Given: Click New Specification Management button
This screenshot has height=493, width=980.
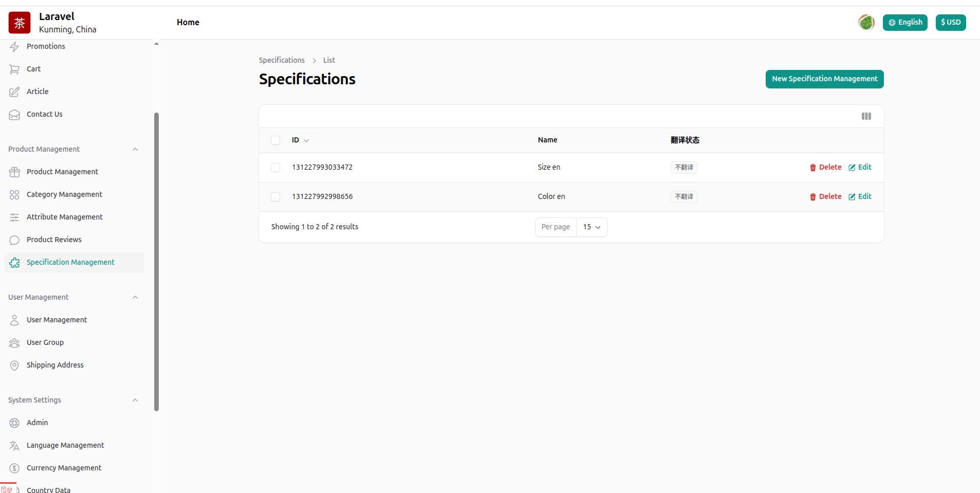Looking at the screenshot, I should (824, 79).
